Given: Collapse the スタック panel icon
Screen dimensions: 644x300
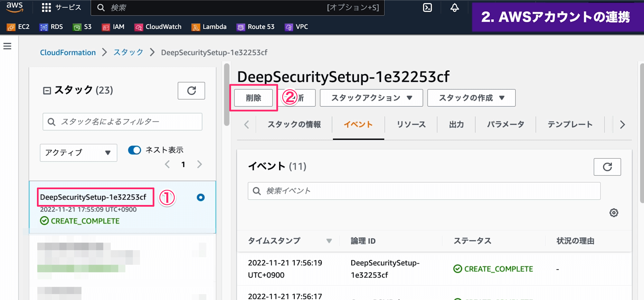Looking at the screenshot, I should tap(47, 91).
